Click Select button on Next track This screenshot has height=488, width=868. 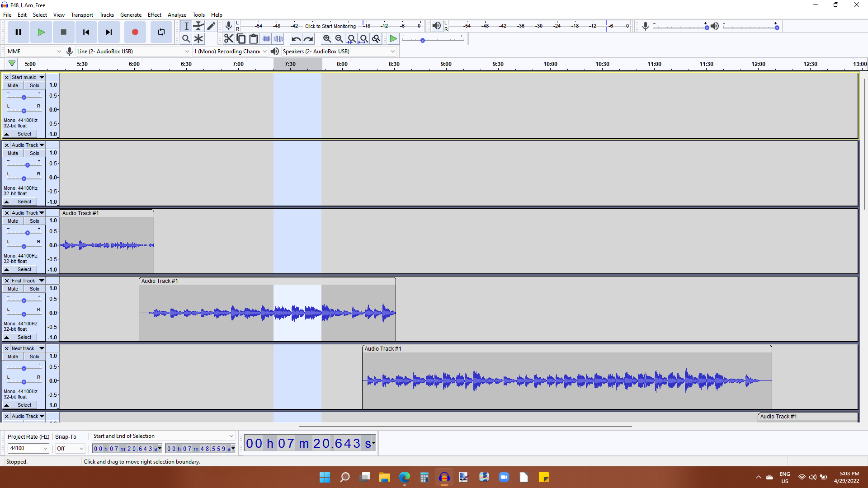tap(24, 405)
